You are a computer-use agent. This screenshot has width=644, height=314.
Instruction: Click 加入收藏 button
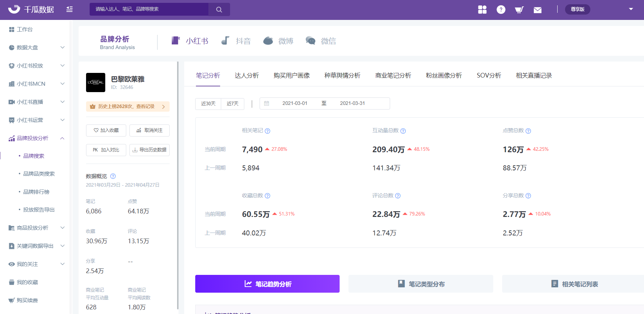point(106,131)
